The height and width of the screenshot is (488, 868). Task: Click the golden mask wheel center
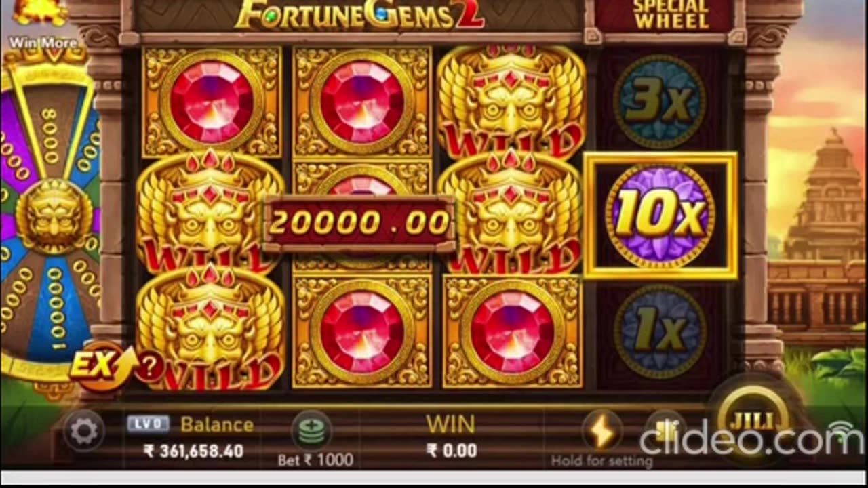point(54,216)
